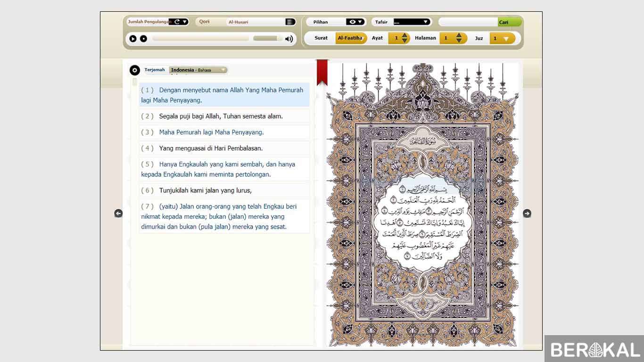
Task: Click the previous page arrow on the left
Action: point(118,213)
